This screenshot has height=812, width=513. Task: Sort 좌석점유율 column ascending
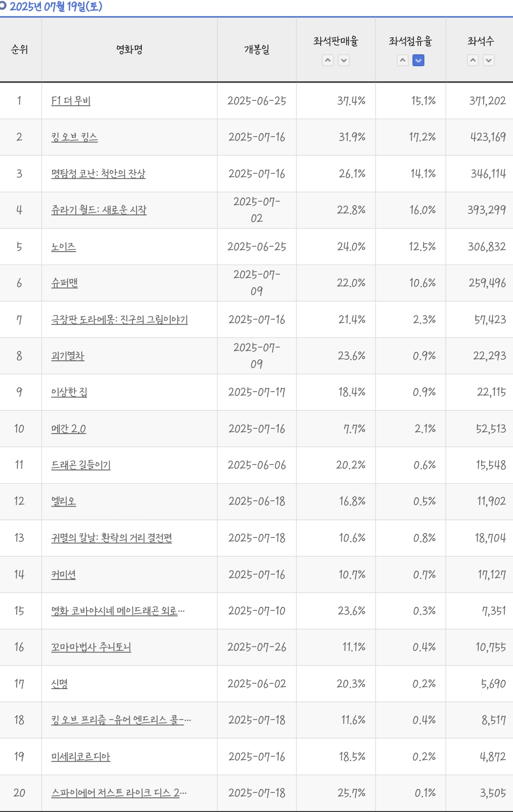tap(402, 60)
